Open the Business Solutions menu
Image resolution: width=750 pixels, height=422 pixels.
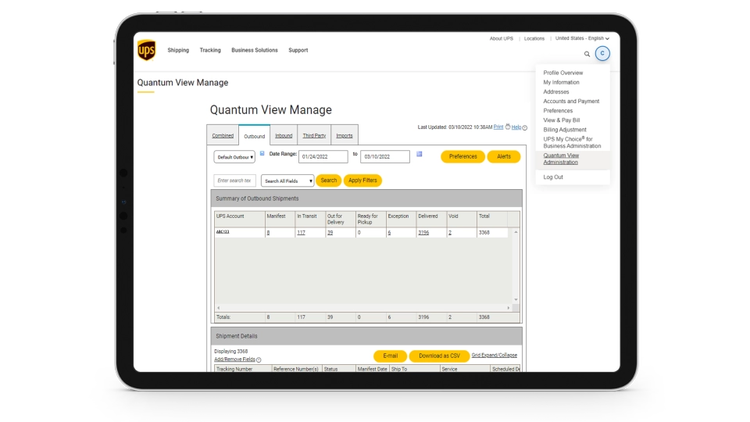click(254, 50)
